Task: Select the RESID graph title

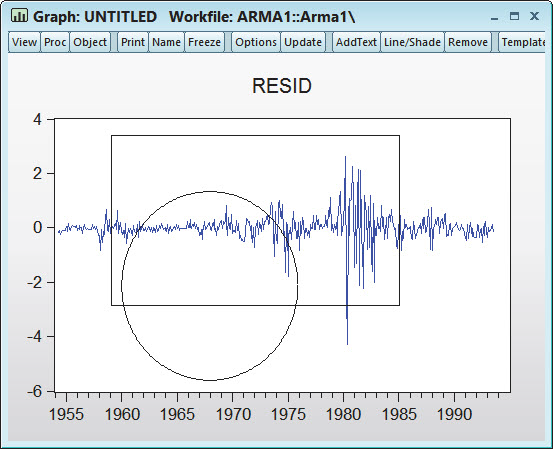Action: coord(282,86)
